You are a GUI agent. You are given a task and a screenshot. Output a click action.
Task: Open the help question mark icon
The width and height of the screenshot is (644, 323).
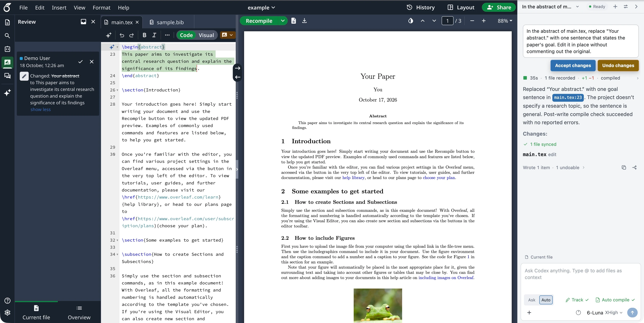pos(7,300)
